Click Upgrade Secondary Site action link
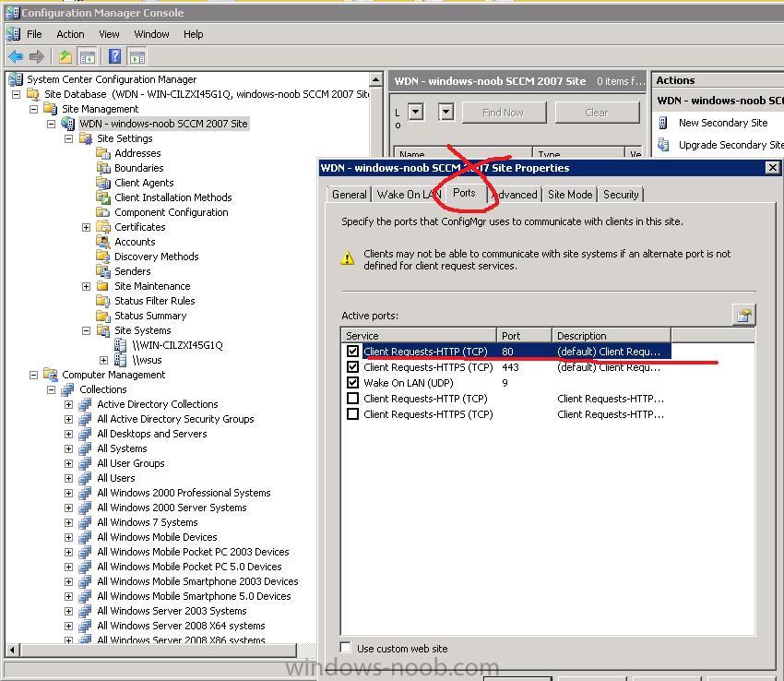Screen dimensions: 784x681 (731, 145)
